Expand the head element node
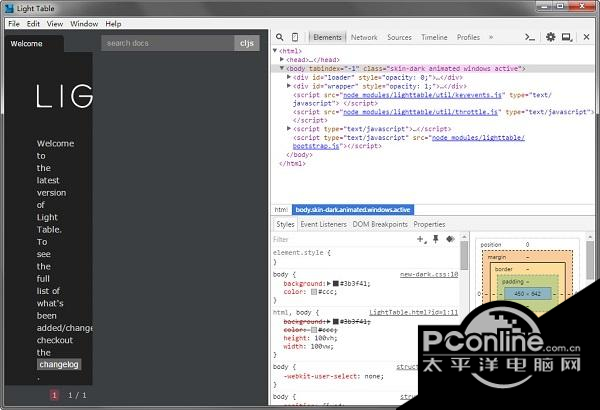This screenshot has height=410, width=600. pos(282,59)
